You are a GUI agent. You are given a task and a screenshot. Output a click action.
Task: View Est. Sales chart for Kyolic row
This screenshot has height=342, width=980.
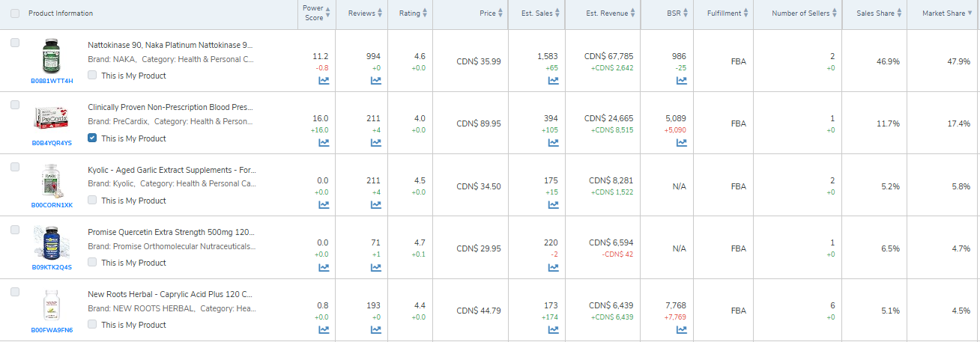[553, 205]
